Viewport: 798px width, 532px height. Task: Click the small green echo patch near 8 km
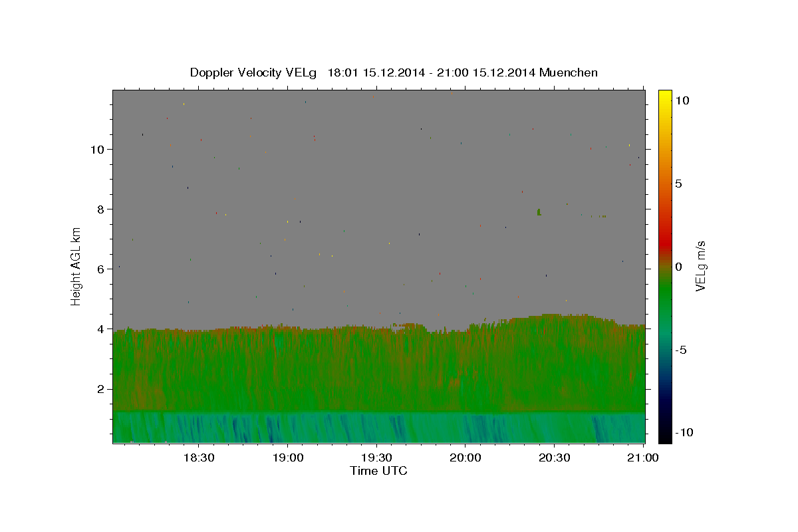(539, 212)
